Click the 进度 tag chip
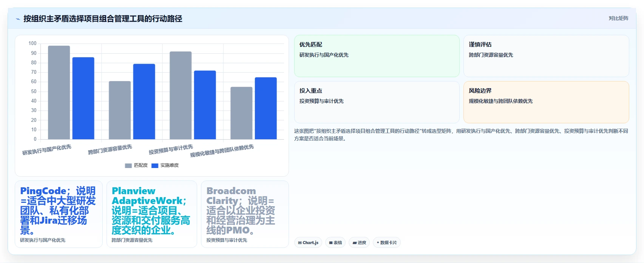The width and height of the screenshot is (644, 263). coord(359,243)
